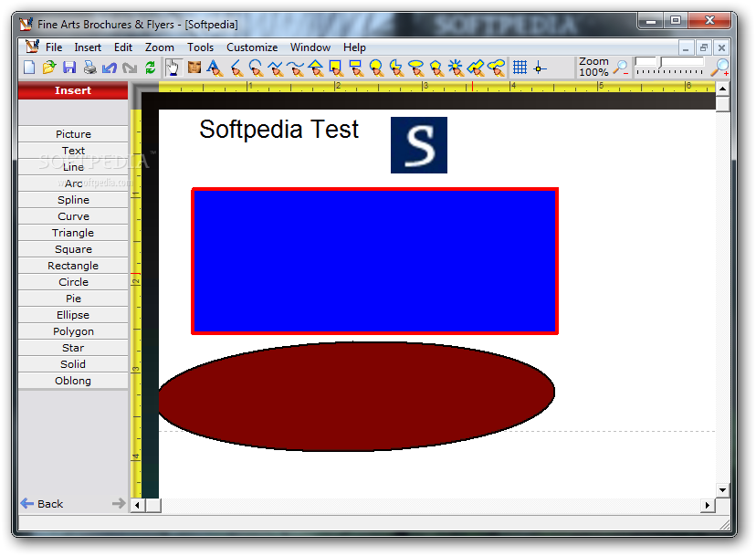Screen dimensions: 756x556
Task: Click Star in the Insert panel
Action: 73,347
